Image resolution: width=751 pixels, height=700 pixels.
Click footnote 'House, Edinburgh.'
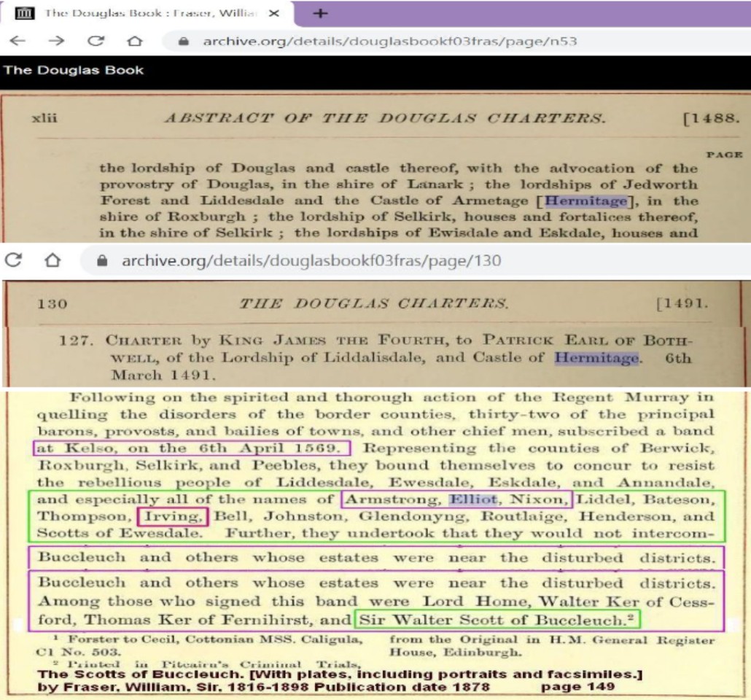[455, 652]
